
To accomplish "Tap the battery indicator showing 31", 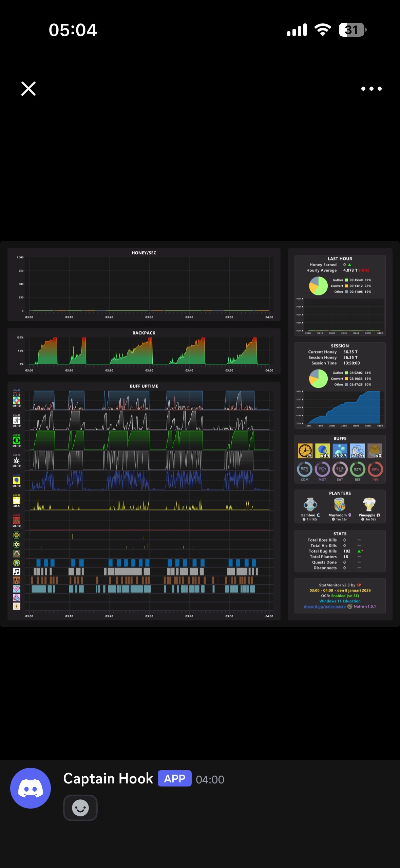I will pyautogui.click(x=353, y=30).
